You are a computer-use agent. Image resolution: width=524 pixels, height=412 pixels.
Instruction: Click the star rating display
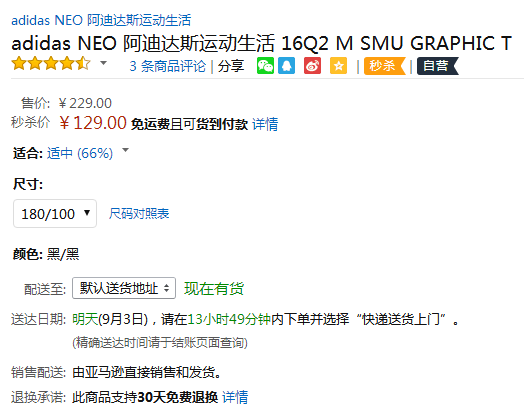pos(51,63)
